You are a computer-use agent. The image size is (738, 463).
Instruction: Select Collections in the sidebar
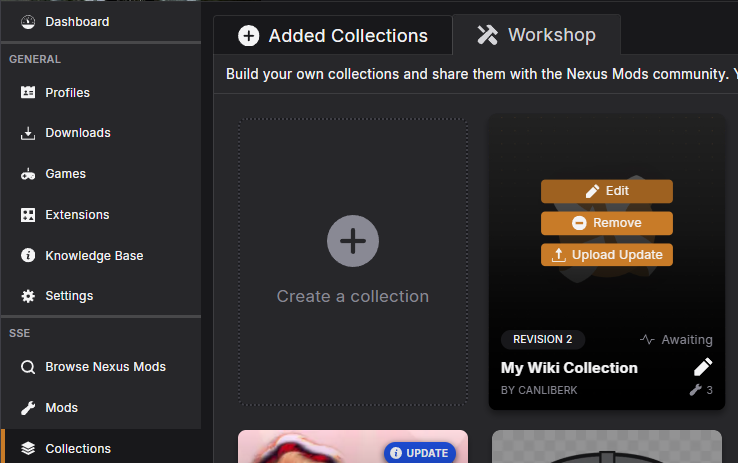(77, 449)
